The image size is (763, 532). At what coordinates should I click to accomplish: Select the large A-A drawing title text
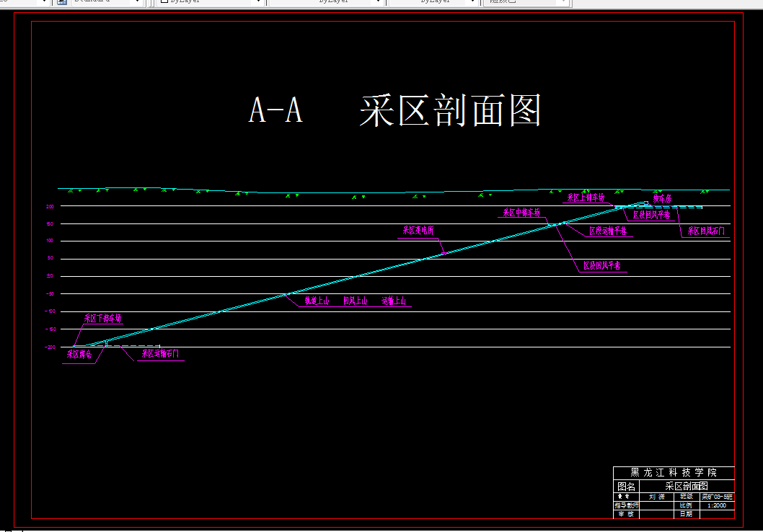275,110
